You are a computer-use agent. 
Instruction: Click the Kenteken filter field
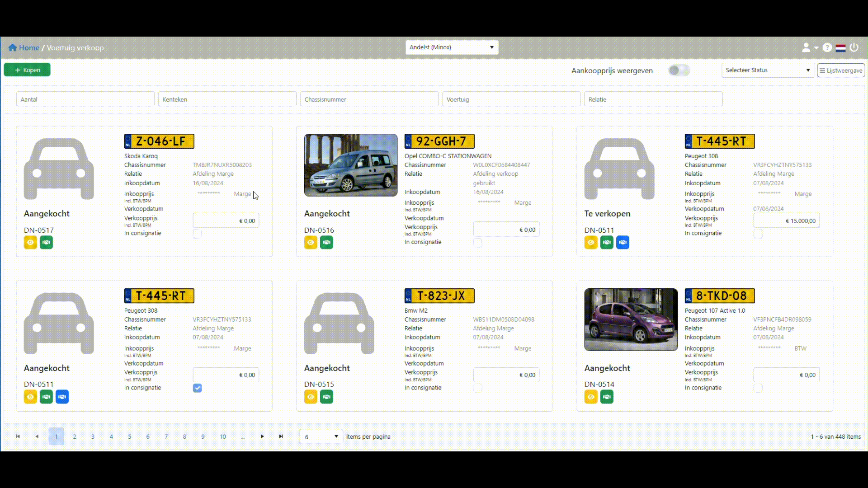point(227,99)
